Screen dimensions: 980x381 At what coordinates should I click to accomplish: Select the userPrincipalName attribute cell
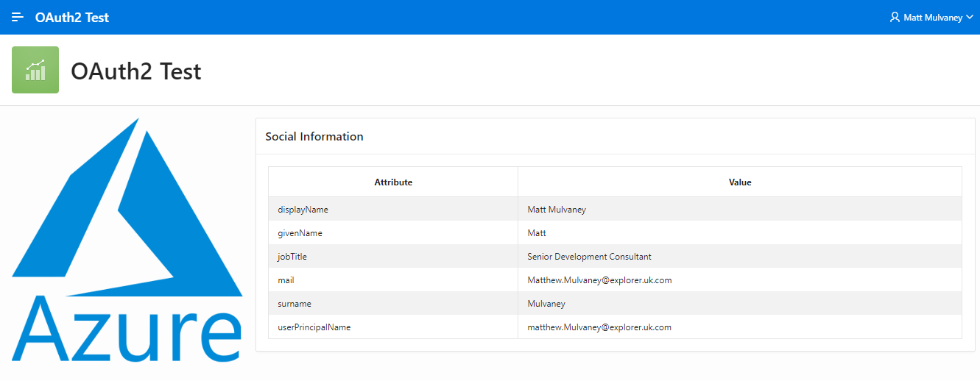point(393,327)
